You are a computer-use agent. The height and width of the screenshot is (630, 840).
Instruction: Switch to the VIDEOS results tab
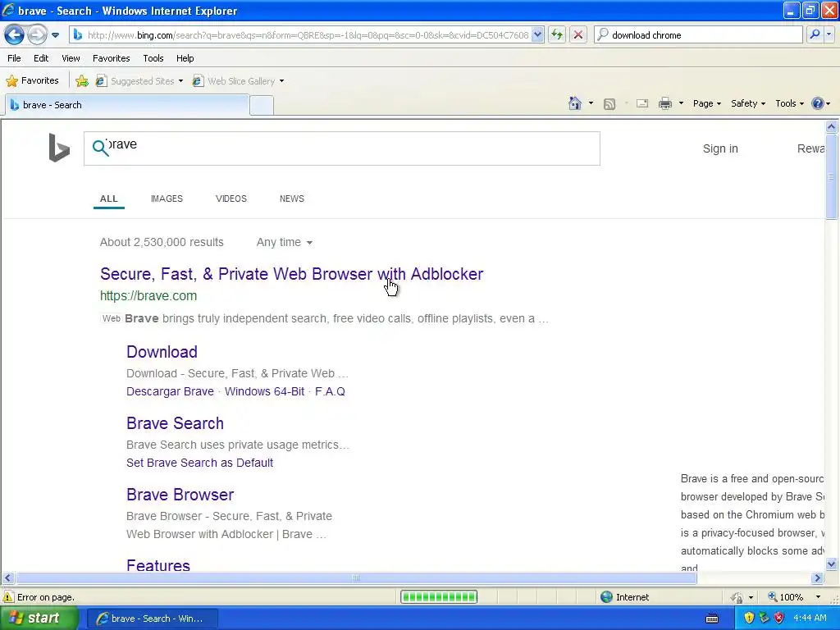pos(231,199)
